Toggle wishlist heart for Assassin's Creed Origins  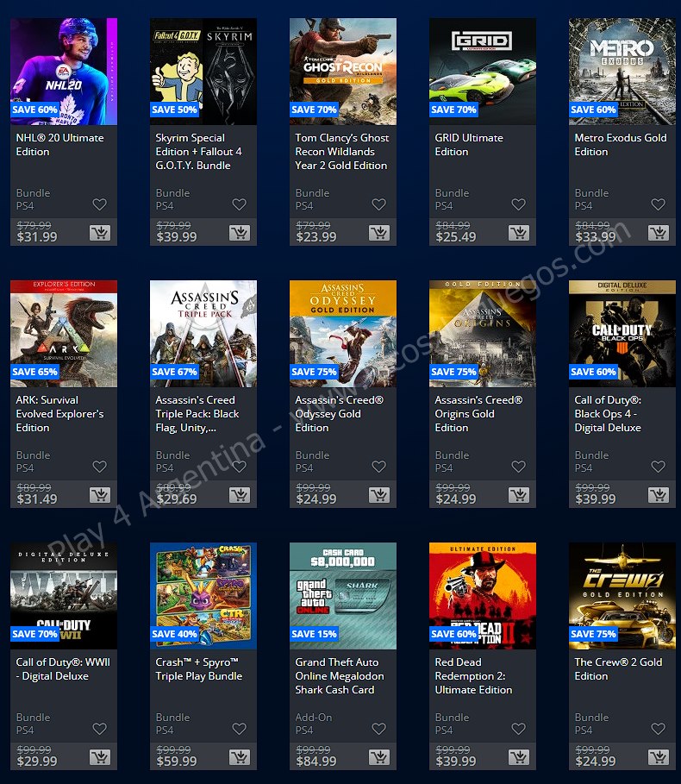coord(518,467)
